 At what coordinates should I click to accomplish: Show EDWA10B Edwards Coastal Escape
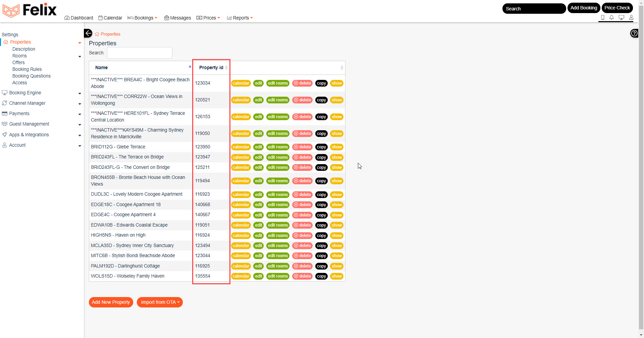coord(337,225)
